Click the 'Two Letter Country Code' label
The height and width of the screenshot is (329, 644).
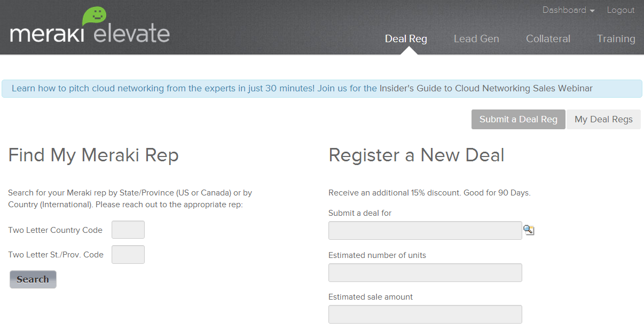click(x=55, y=230)
